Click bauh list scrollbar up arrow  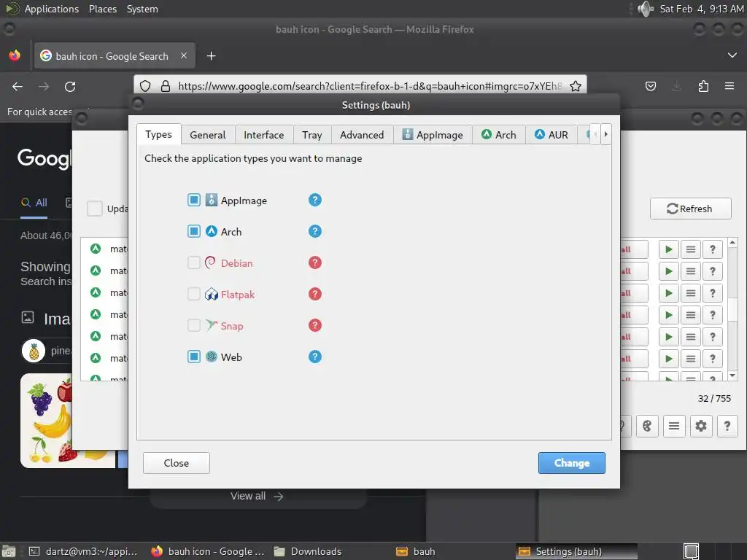732,243
